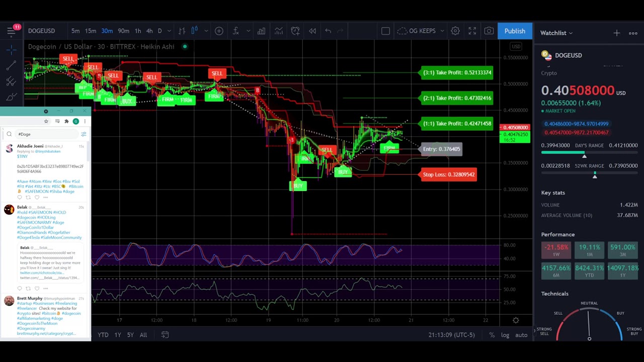The image size is (644, 362).
Task: Switch to the 30m interval
Action: point(107,31)
